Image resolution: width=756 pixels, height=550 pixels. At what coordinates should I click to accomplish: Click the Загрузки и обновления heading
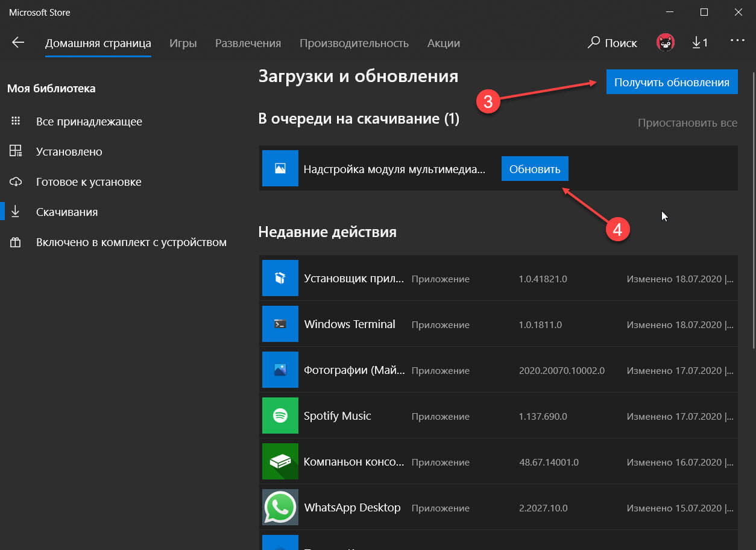pyautogui.click(x=358, y=76)
